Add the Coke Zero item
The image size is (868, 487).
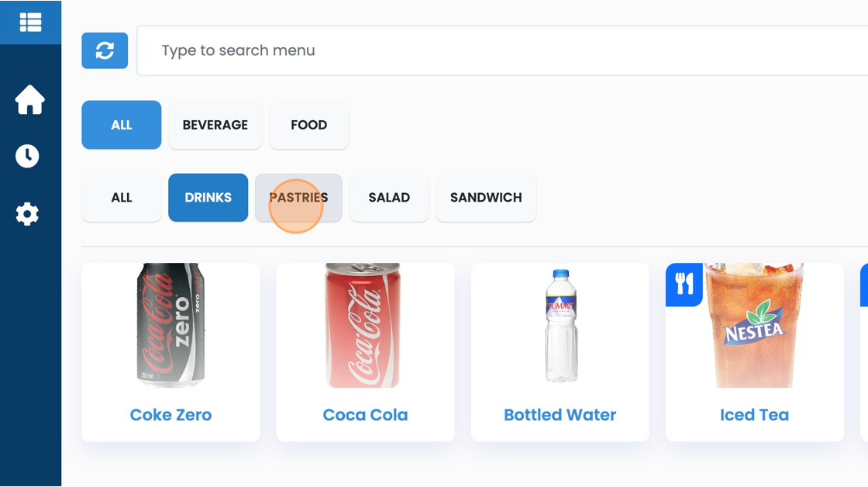(171, 352)
